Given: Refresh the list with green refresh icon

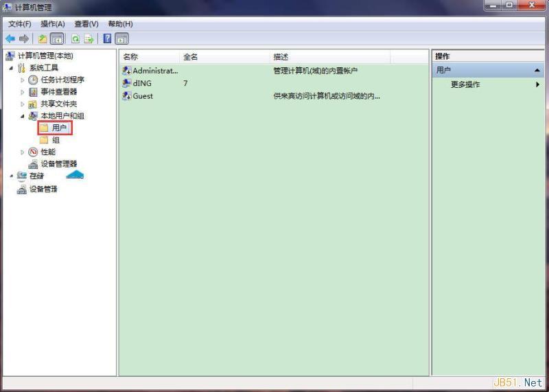Looking at the screenshot, I should point(75,38).
